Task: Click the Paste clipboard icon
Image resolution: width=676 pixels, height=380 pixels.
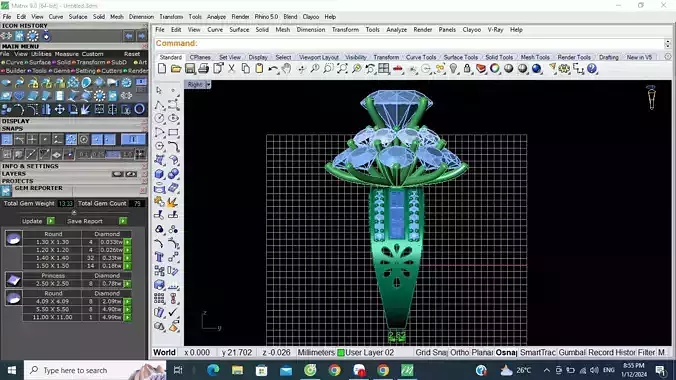Action: [259, 69]
